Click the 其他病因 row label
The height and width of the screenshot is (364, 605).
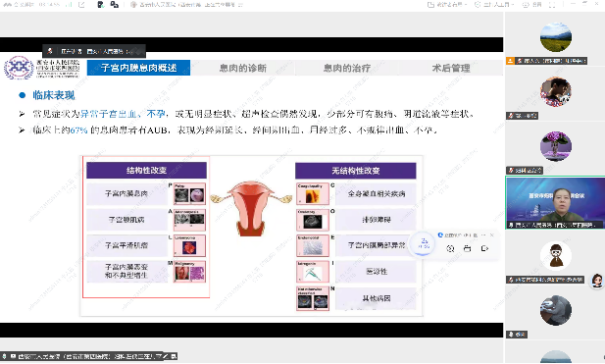pyautogui.click(x=376, y=298)
